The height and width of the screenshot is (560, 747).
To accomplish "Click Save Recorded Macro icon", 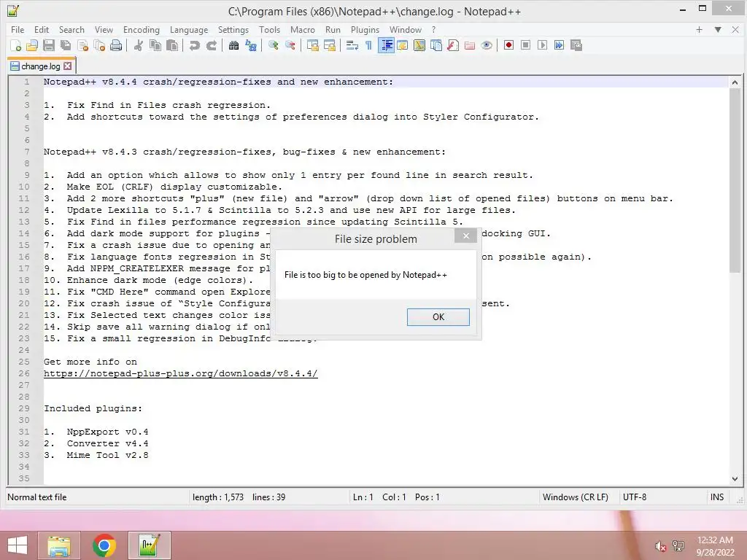I will (x=576, y=45).
